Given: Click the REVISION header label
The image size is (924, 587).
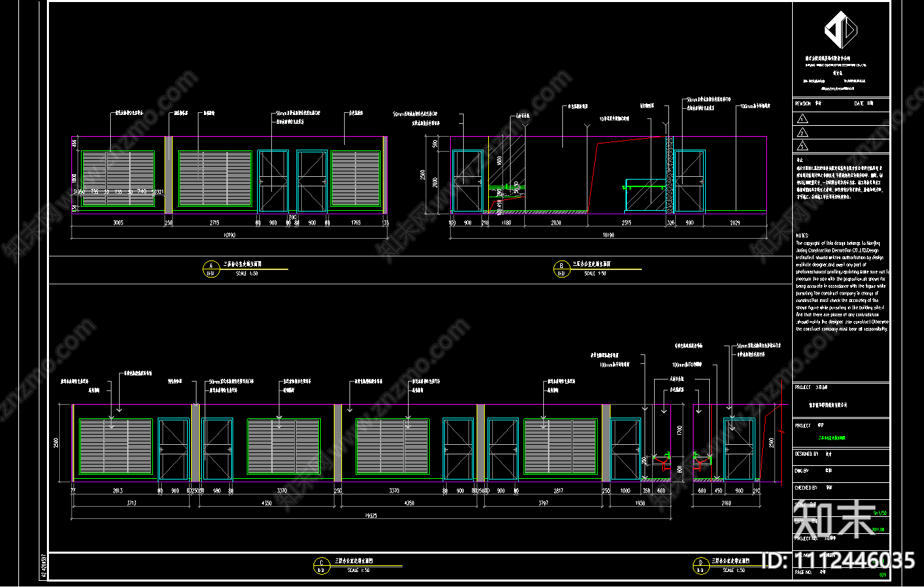Looking at the screenshot, I should coord(803,104).
